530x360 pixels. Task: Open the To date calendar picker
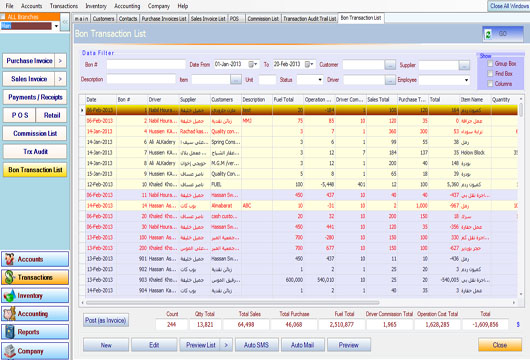[x=309, y=64]
